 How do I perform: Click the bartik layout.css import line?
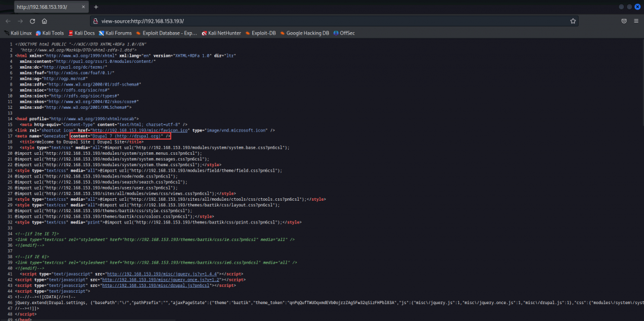pos(147,205)
